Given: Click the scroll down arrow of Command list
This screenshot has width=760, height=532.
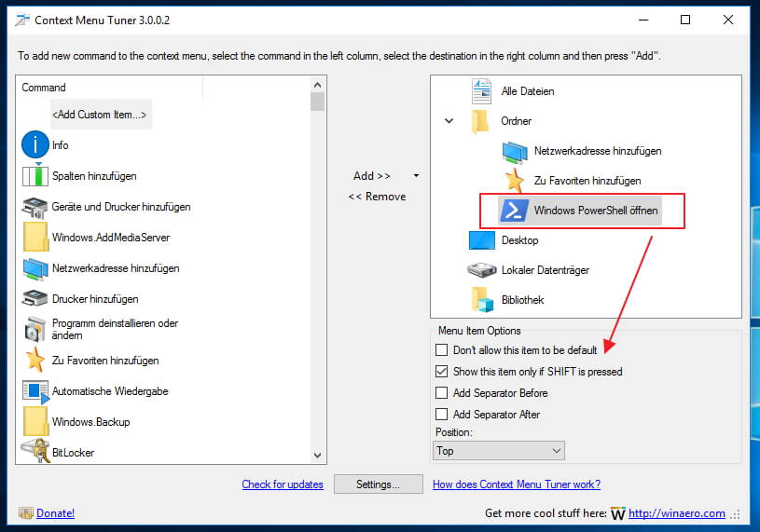Looking at the screenshot, I should (x=317, y=455).
